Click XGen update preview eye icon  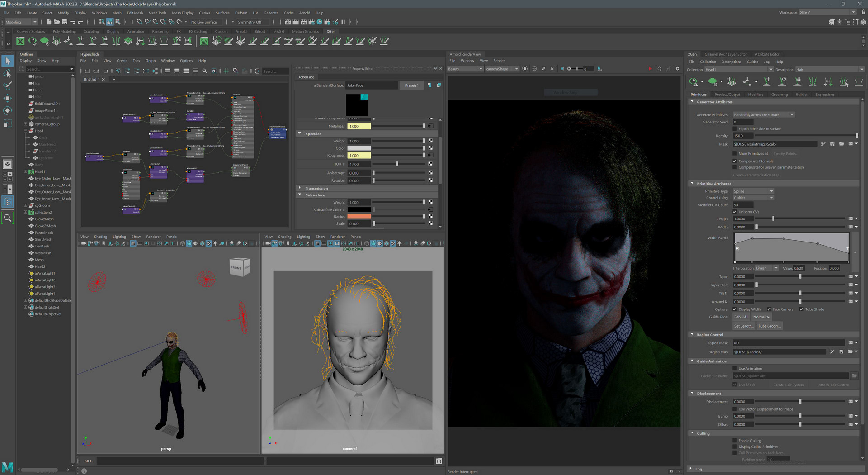tap(693, 82)
